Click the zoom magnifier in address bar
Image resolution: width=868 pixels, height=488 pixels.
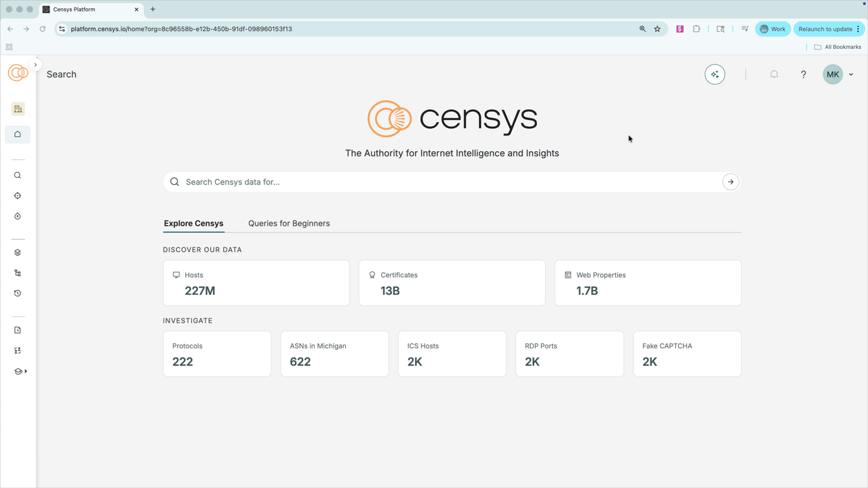642,29
